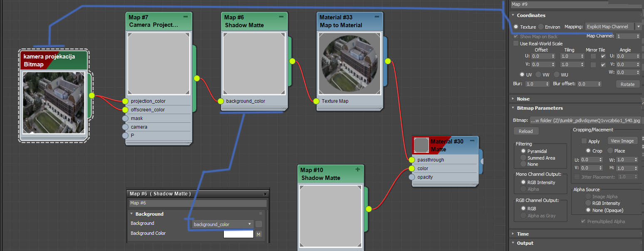
Task: Click the Map #9 name field
Action: [x=574, y=4]
